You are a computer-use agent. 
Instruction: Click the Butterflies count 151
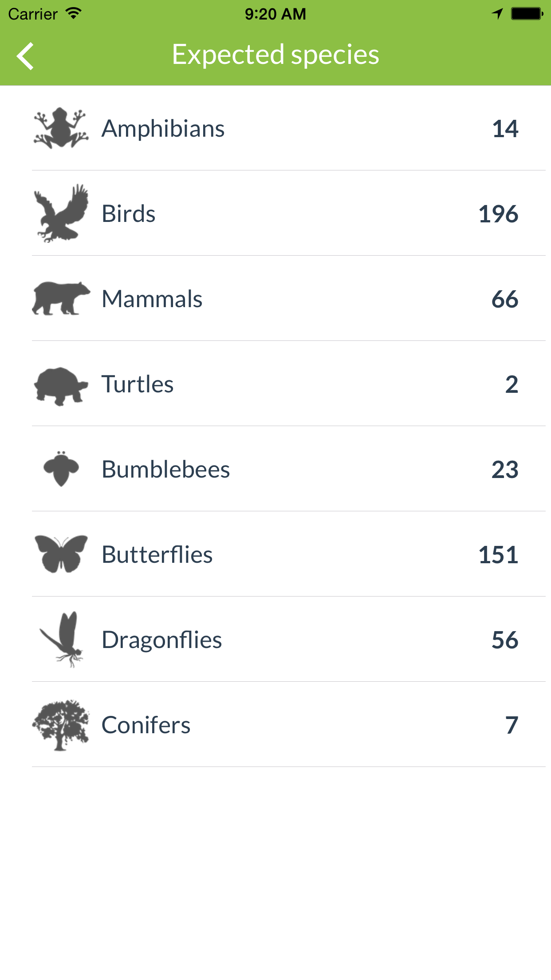[498, 555]
